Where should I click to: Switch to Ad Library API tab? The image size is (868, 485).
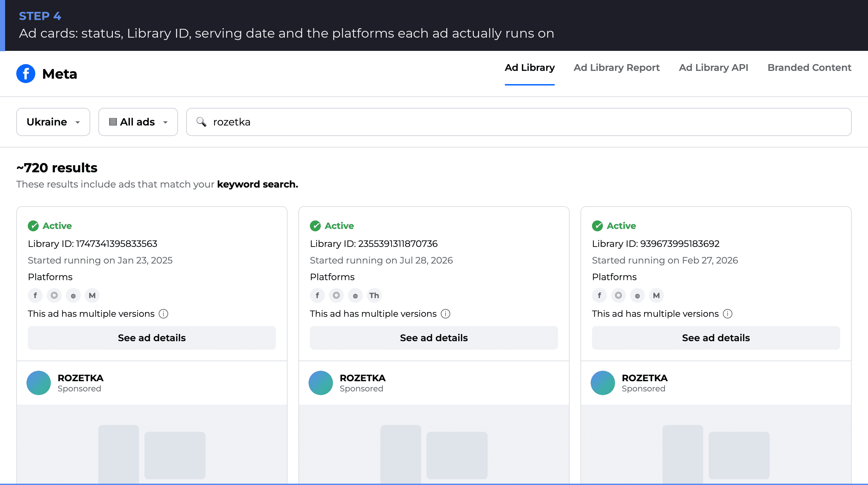coord(713,67)
